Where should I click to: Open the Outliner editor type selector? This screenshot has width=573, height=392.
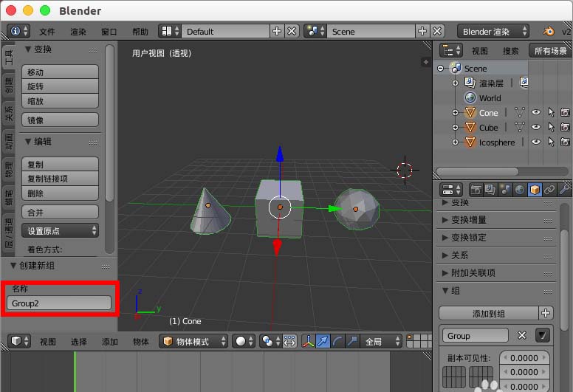pyautogui.click(x=451, y=50)
